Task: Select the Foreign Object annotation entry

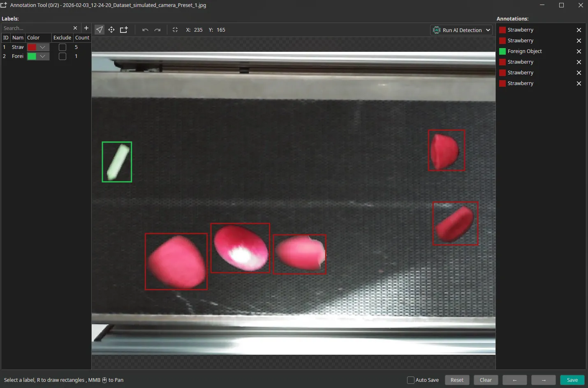Action: pos(525,51)
